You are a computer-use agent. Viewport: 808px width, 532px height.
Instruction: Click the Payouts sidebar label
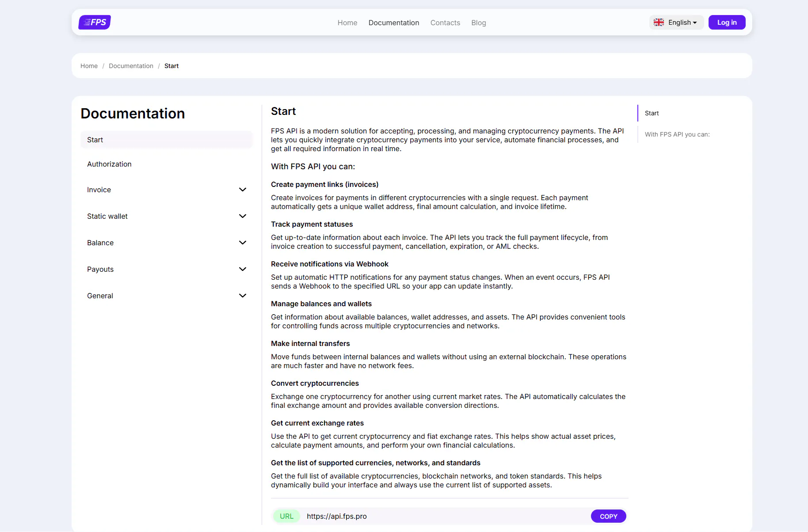click(100, 269)
